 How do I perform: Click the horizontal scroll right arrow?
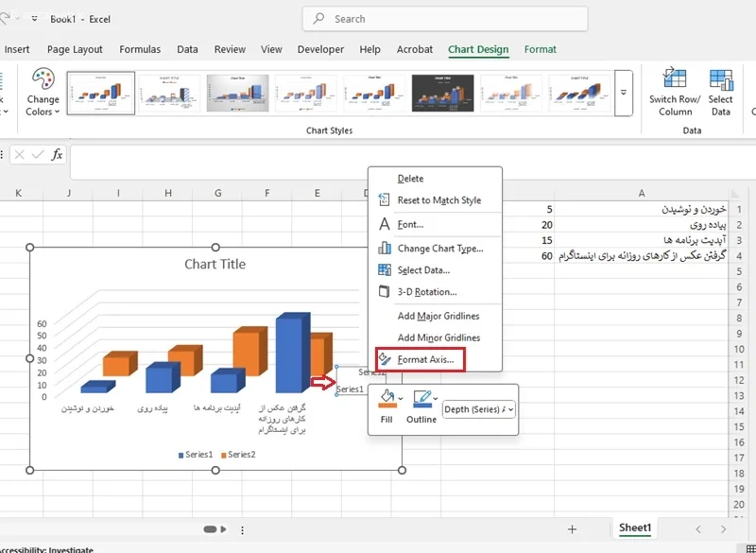[223, 529]
